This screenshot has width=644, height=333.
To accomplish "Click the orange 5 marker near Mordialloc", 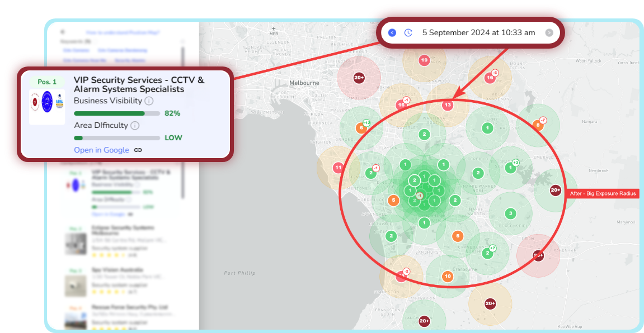I will coord(393,201).
